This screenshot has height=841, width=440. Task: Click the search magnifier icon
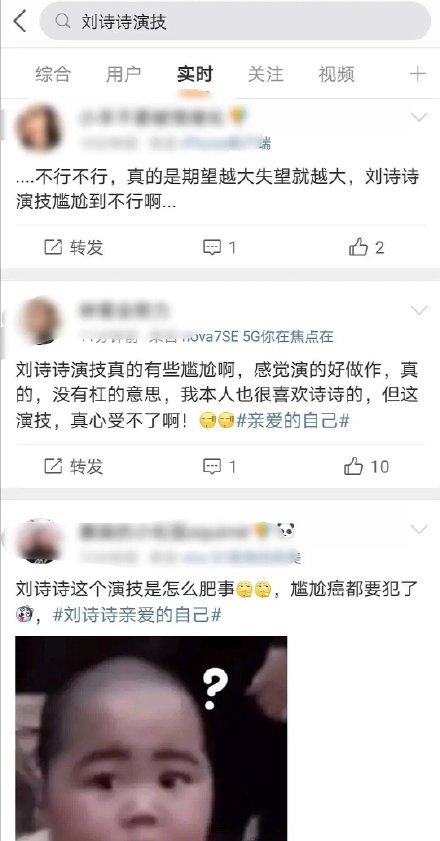(63, 21)
